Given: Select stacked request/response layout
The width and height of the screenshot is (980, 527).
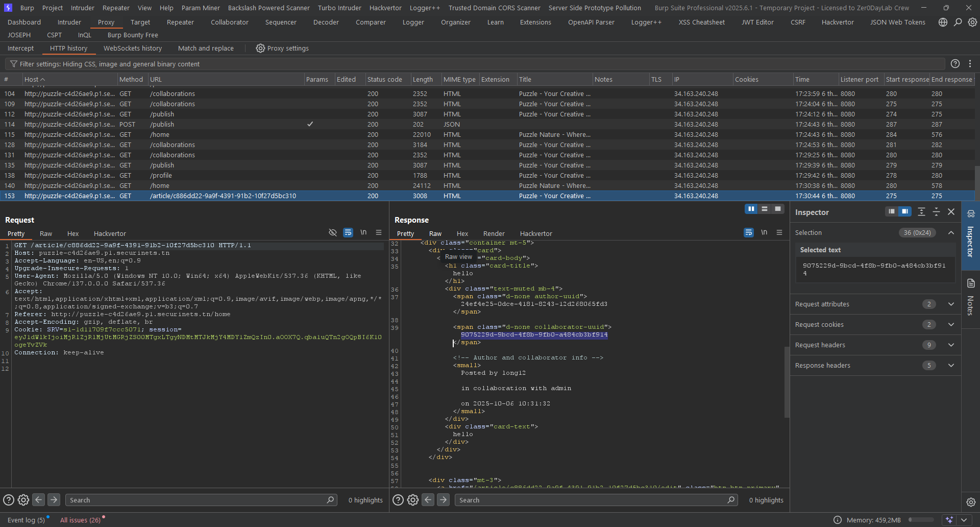Looking at the screenshot, I should (764, 209).
